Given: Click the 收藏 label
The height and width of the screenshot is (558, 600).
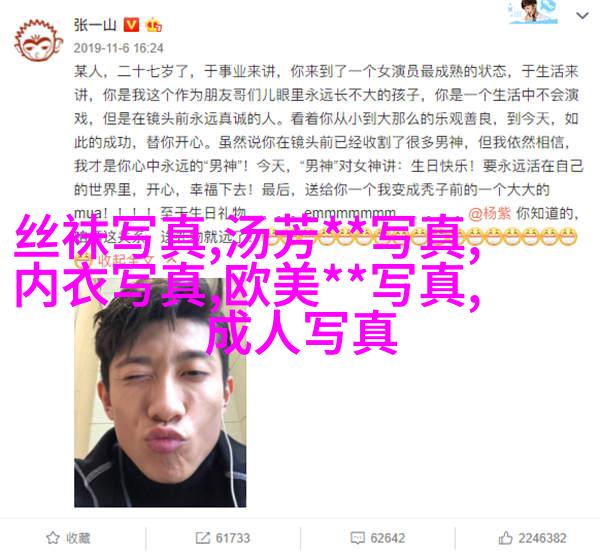Looking at the screenshot, I should 78,538.
